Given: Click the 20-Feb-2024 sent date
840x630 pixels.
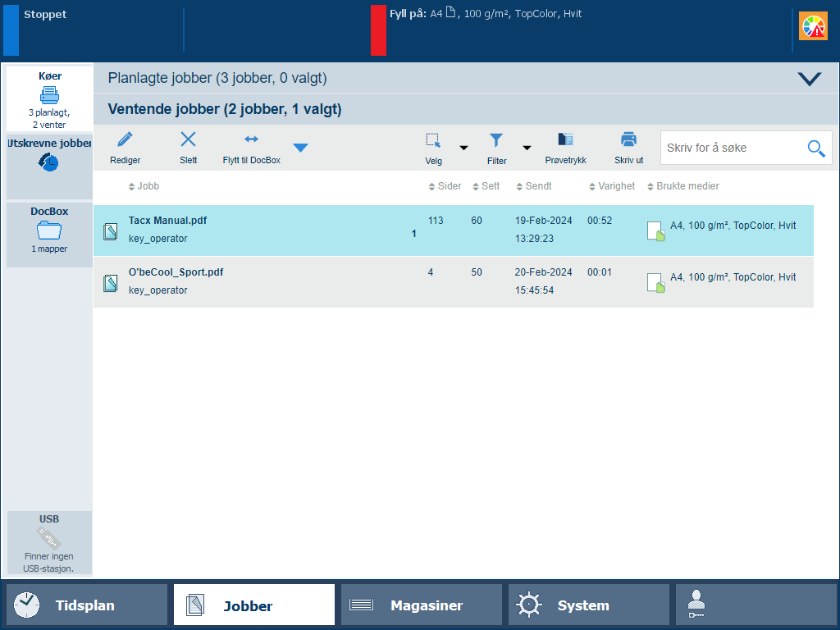Looking at the screenshot, I should pos(543,272).
